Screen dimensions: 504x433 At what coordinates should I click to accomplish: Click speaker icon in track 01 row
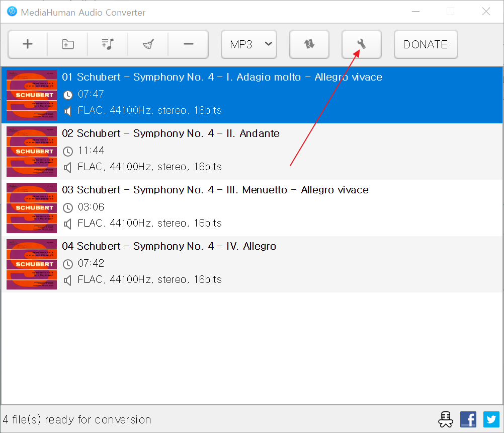[x=67, y=111]
